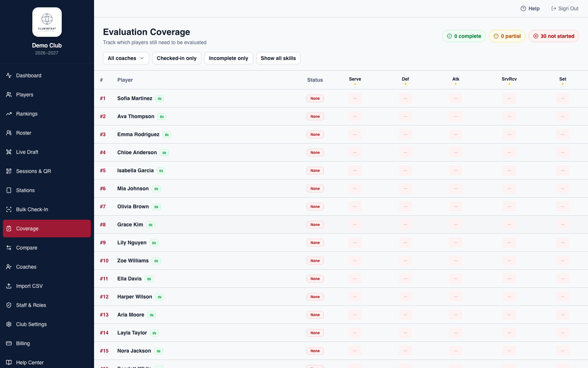Click the Billing credit card icon
Image resolution: width=588 pixels, height=368 pixels.
9,343
